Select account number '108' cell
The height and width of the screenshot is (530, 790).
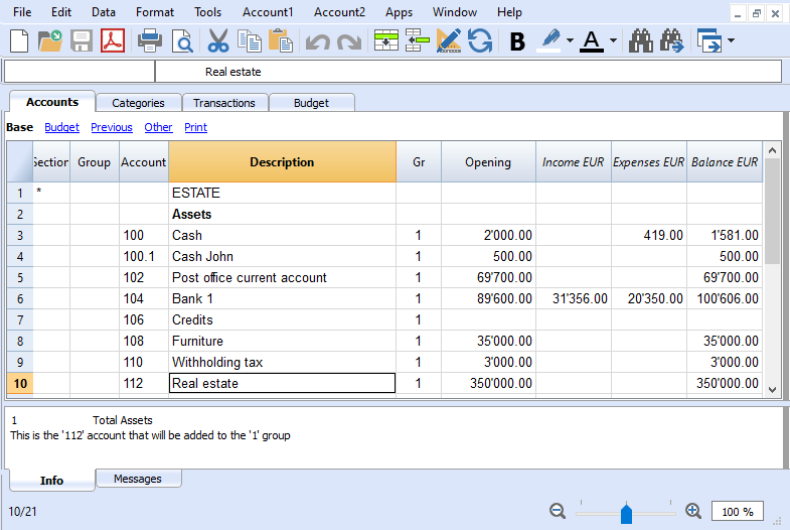point(144,341)
